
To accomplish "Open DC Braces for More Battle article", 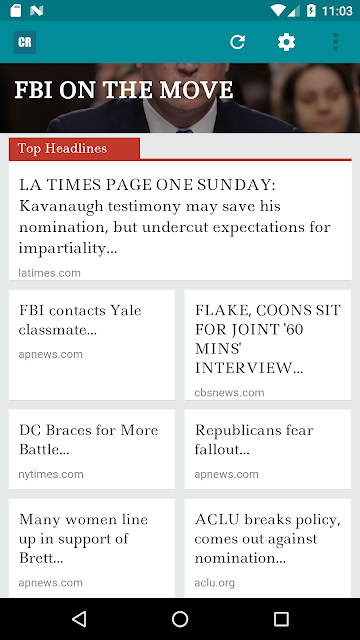I will pyautogui.click(x=92, y=449).
